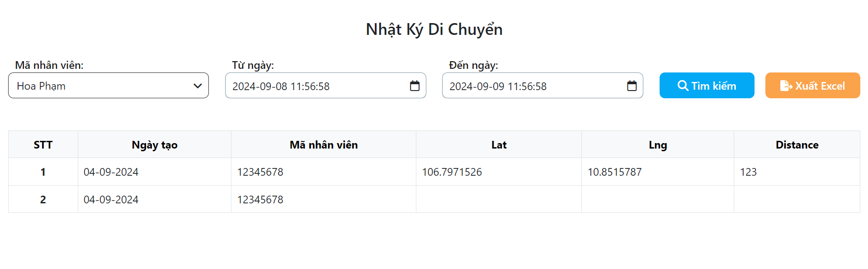Click the Ngày tạo column header

point(155,144)
